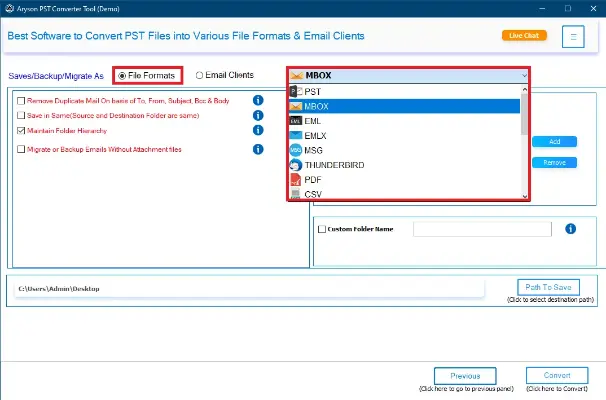Click info icon for Save in Same option
This screenshot has height=400, width=606.
[x=258, y=115]
